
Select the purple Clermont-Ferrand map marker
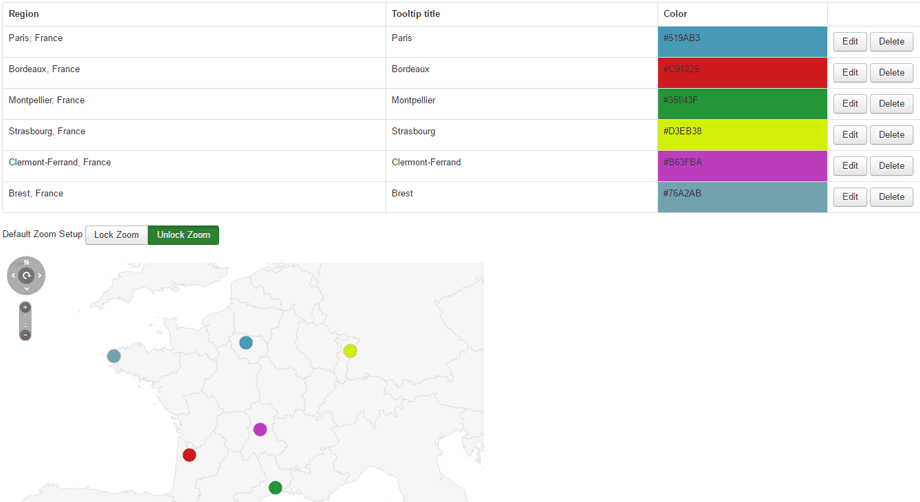(260, 430)
